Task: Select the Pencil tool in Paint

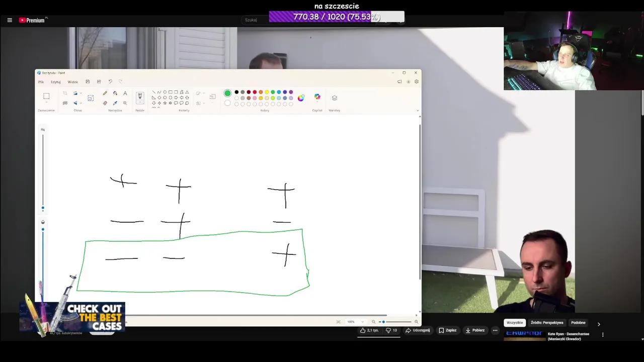Action: pyautogui.click(x=105, y=93)
